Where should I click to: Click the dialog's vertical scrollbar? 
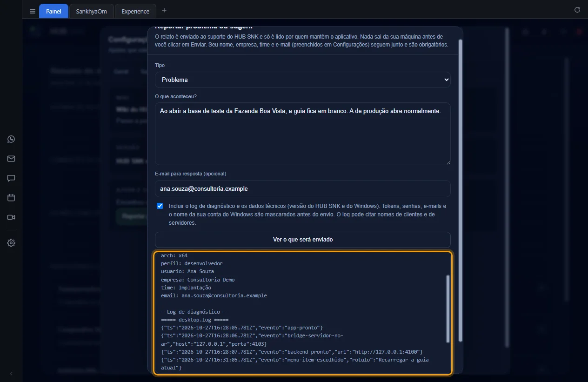pyautogui.click(x=461, y=190)
